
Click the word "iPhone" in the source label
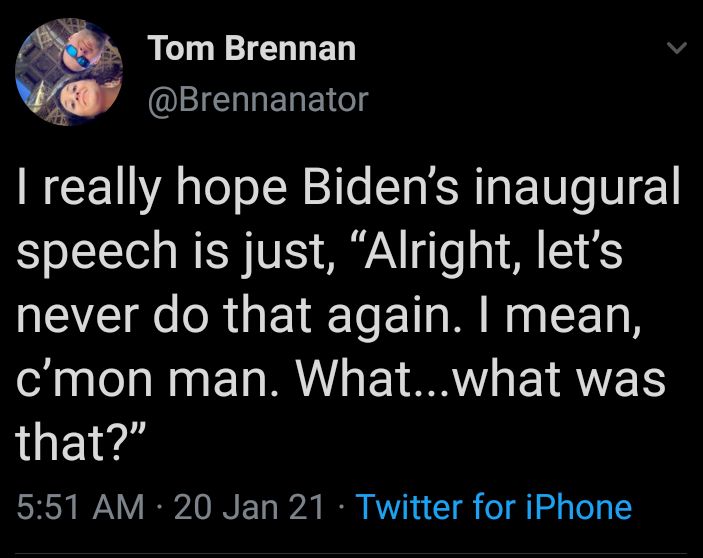coord(582,507)
